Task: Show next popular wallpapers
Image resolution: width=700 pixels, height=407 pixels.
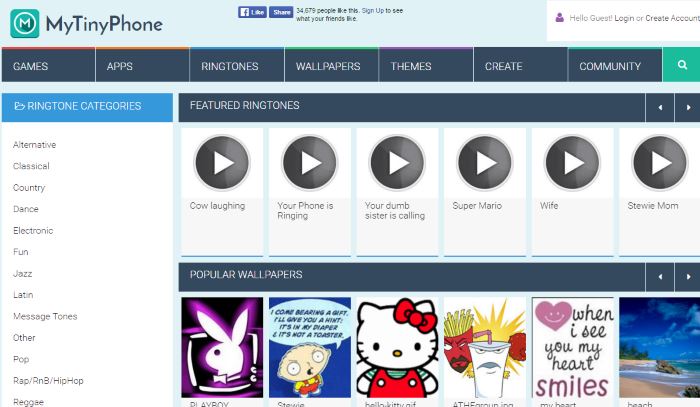Action: coord(688,277)
